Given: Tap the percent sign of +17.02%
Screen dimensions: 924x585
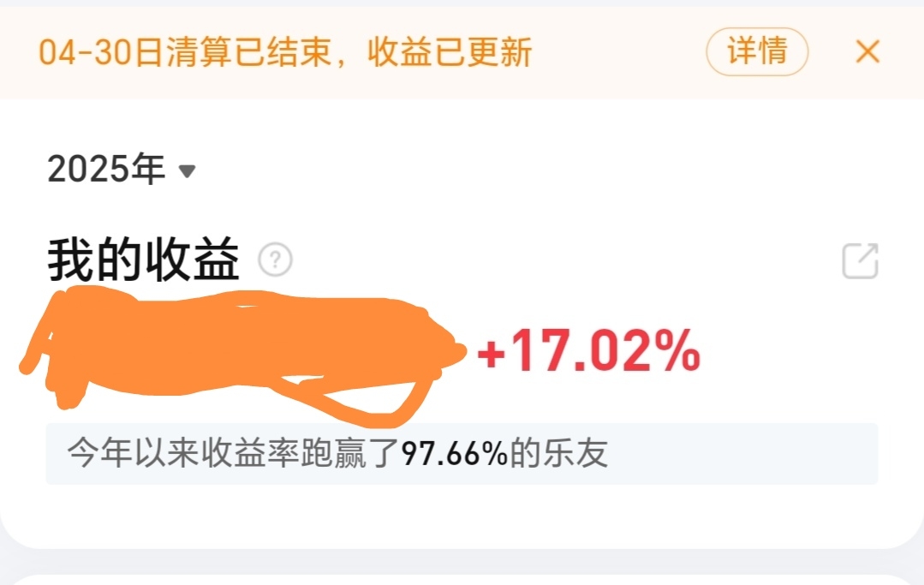Looking at the screenshot, I should tap(676, 351).
